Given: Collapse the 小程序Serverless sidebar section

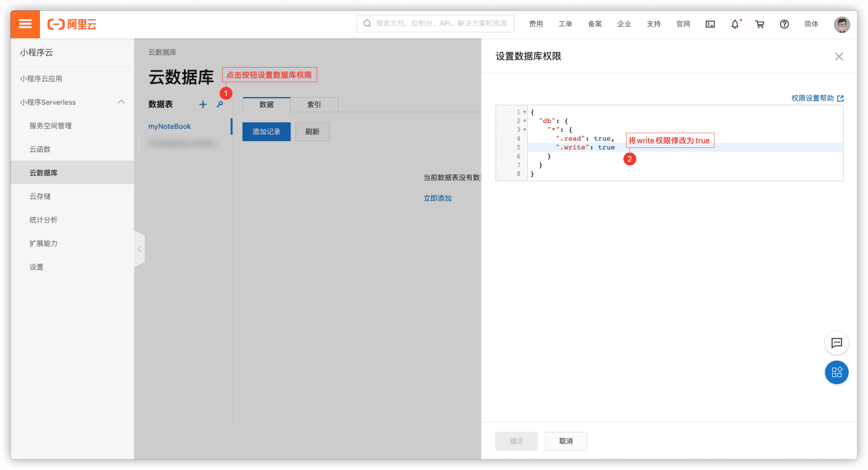Looking at the screenshot, I should [x=121, y=102].
